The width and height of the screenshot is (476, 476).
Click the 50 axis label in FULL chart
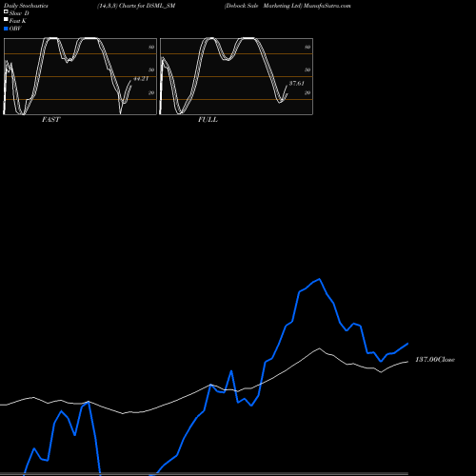(307, 69)
